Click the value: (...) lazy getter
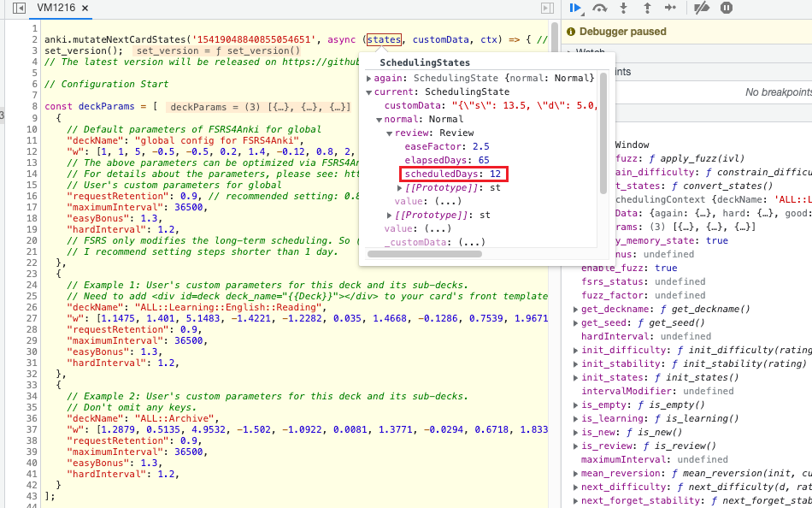Viewport: 812px width, 508px height. [427, 201]
